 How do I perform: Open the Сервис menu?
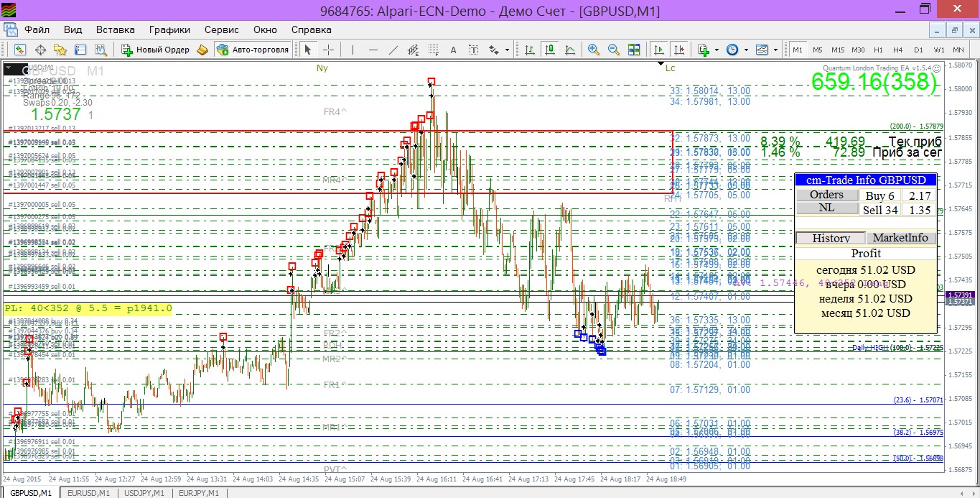tap(222, 29)
